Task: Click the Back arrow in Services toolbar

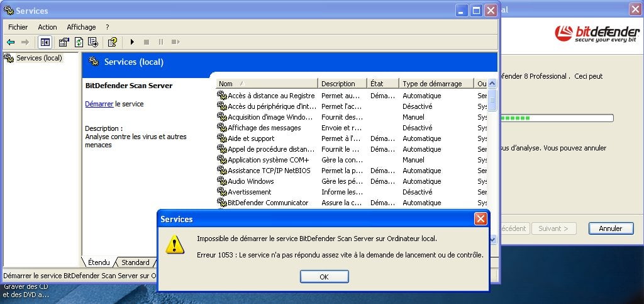Action: [11, 42]
